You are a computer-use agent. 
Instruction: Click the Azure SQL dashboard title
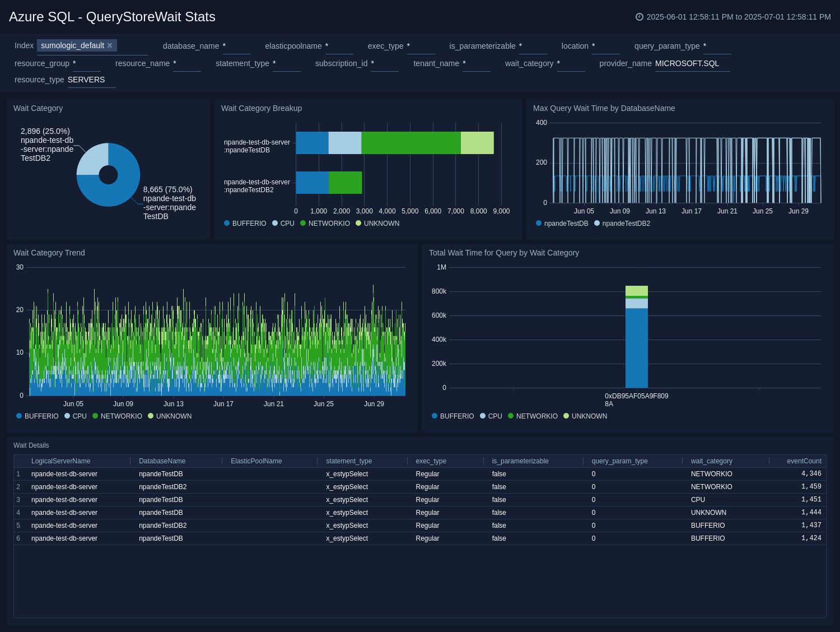pos(112,17)
